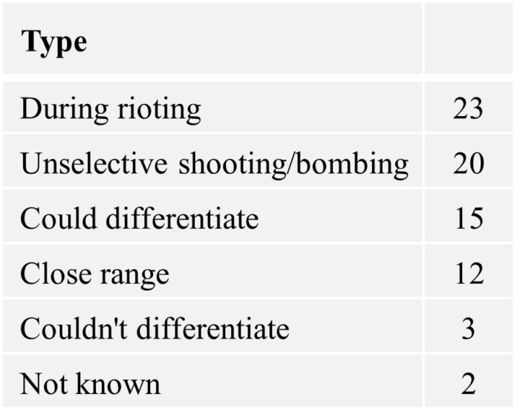The height and width of the screenshot is (420, 520).
Task: Click the value 2 cell
Action: coord(468,384)
